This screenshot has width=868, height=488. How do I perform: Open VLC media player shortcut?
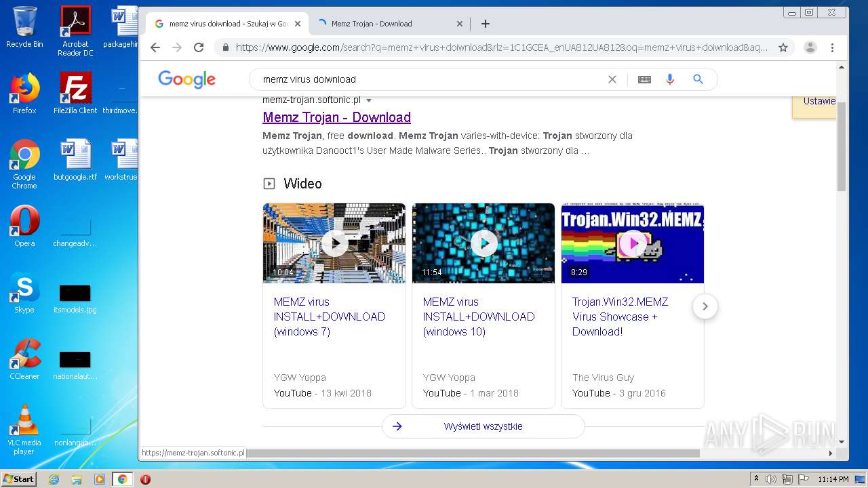[24, 430]
